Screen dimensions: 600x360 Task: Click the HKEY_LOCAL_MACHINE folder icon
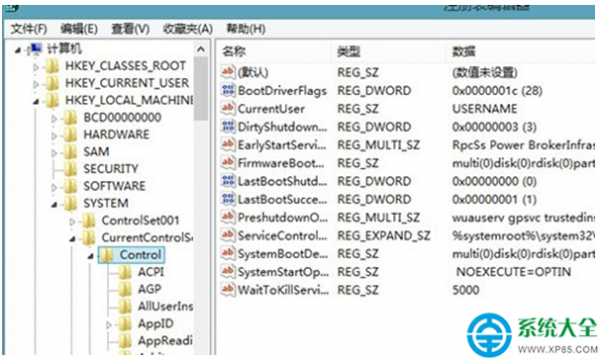click(52, 101)
